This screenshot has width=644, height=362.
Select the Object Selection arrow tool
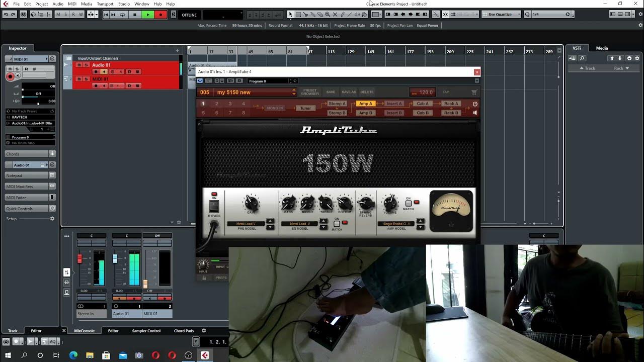(x=290, y=15)
